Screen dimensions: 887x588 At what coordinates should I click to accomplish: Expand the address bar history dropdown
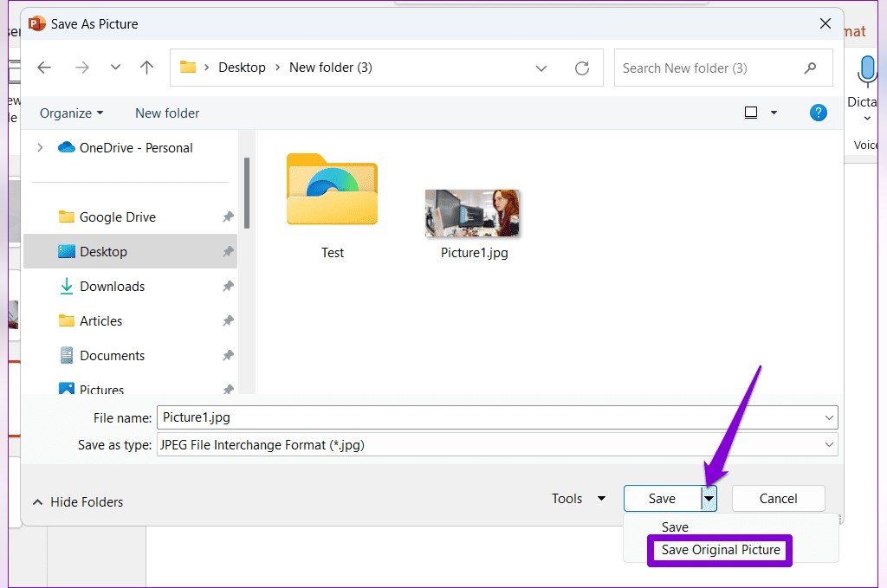pyautogui.click(x=541, y=68)
